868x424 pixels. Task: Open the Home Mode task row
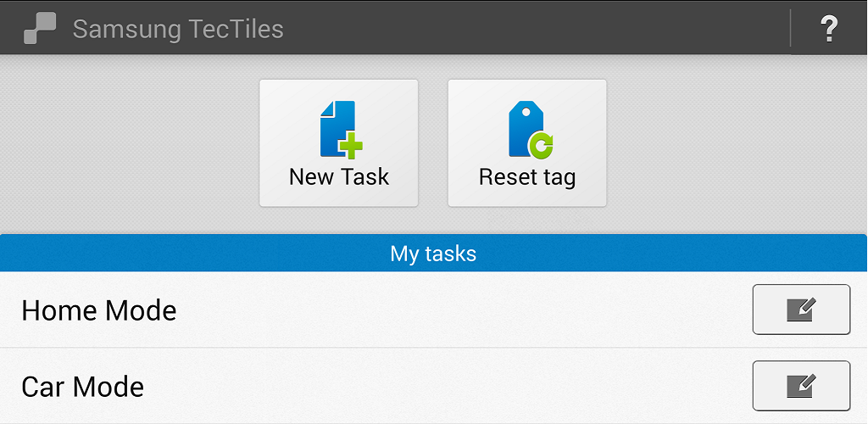424,310
